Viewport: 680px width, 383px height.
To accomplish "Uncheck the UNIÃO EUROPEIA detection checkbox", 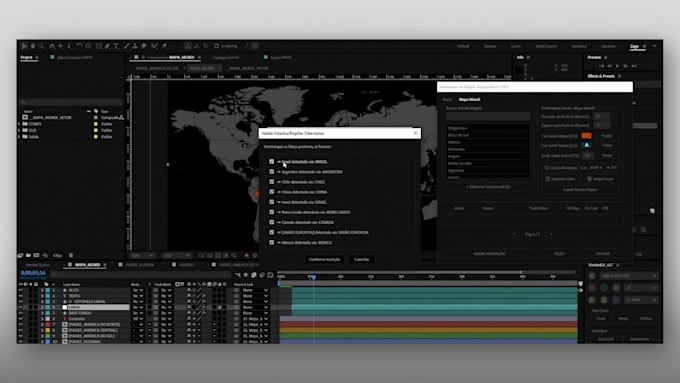I will 271,232.
